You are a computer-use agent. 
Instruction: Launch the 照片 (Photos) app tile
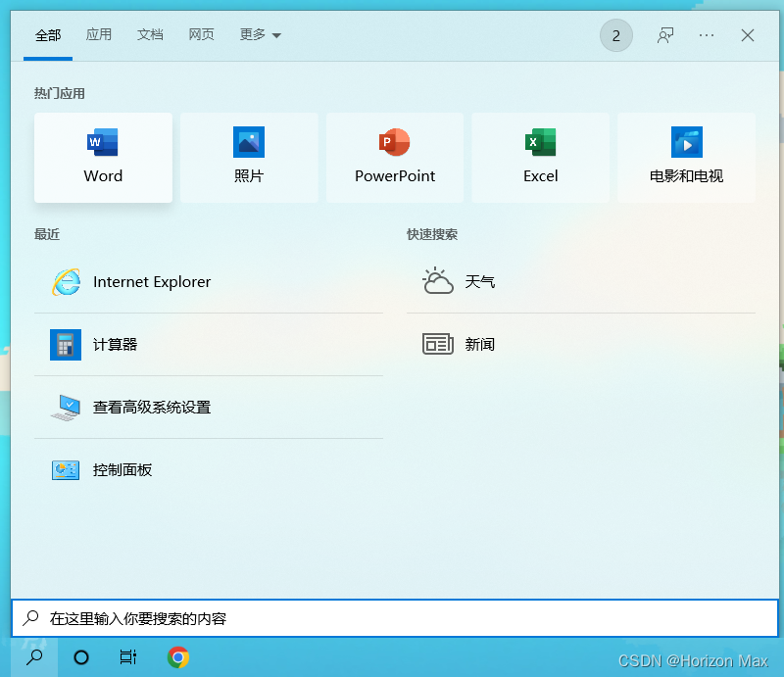[249, 158]
